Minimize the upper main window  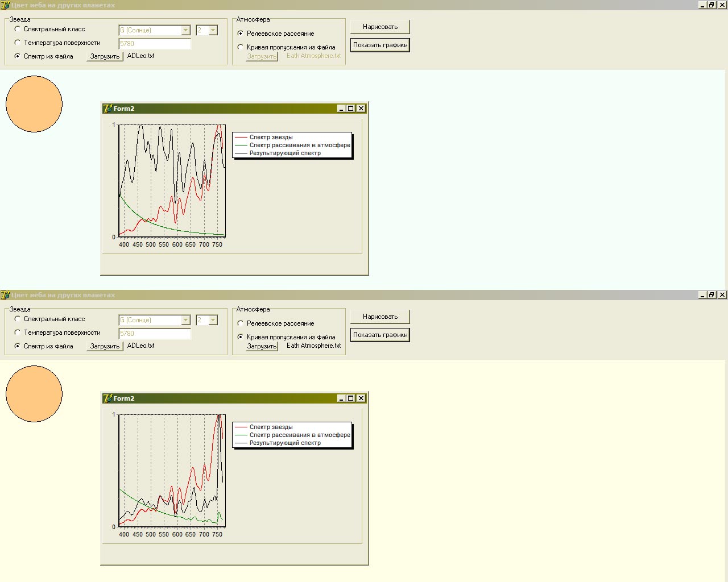coord(702,5)
